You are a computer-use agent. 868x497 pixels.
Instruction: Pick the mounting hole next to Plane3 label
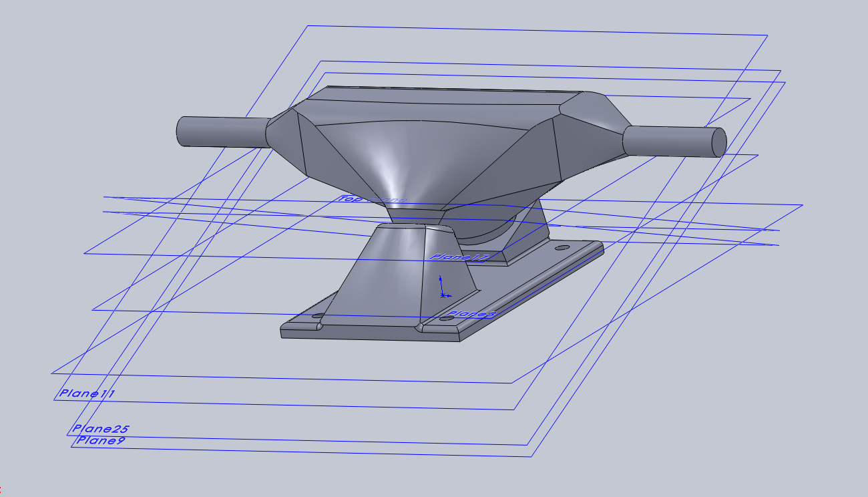pyautogui.click(x=447, y=320)
